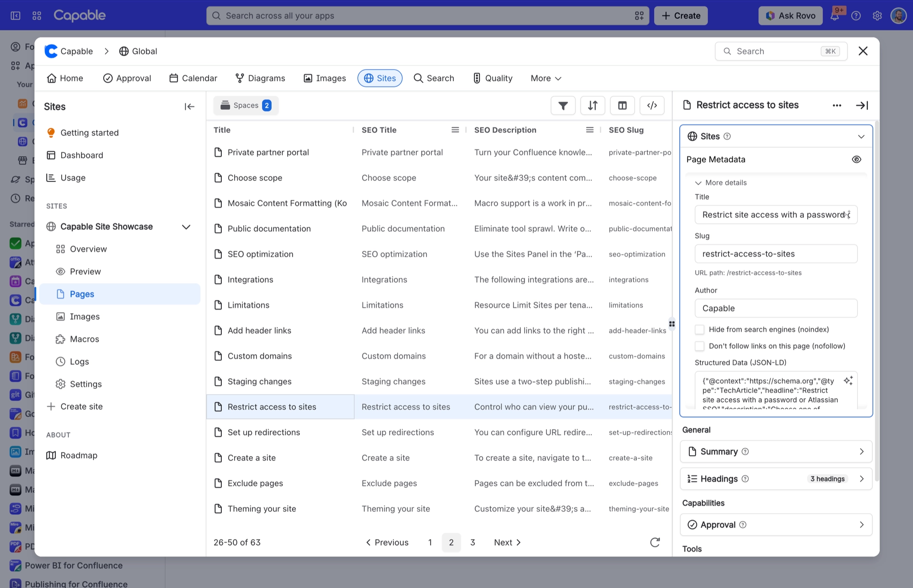The image size is (913, 588).
Task: Open the SEO Description column menu icon
Action: pos(590,130)
